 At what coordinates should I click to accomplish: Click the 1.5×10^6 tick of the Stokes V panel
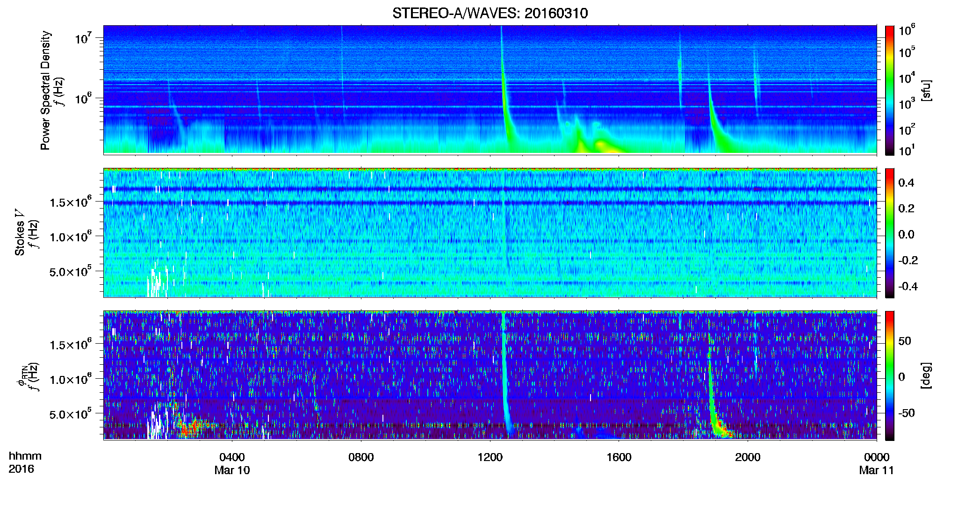71,202
